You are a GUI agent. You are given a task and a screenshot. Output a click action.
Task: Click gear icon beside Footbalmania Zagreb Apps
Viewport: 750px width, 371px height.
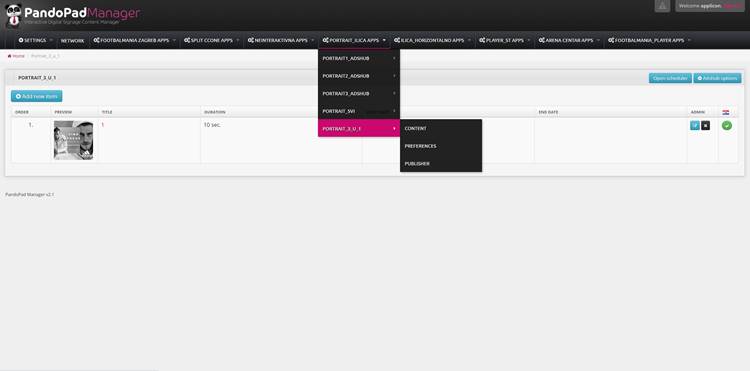tap(96, 41)
